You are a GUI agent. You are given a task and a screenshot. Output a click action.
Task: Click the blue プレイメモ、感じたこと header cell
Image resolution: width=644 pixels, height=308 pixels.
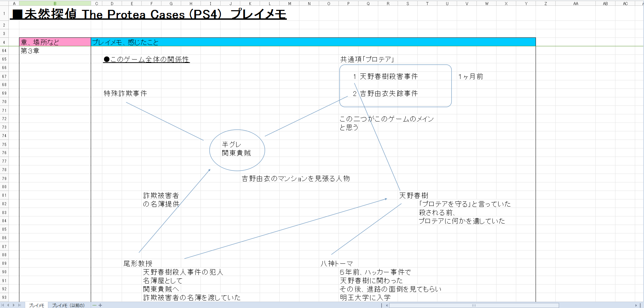click(x=313, y=42)
